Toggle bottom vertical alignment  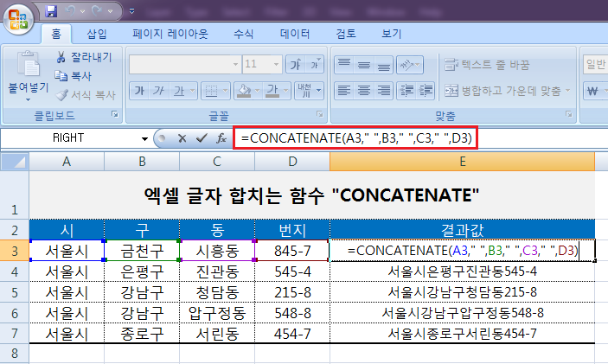383,64
